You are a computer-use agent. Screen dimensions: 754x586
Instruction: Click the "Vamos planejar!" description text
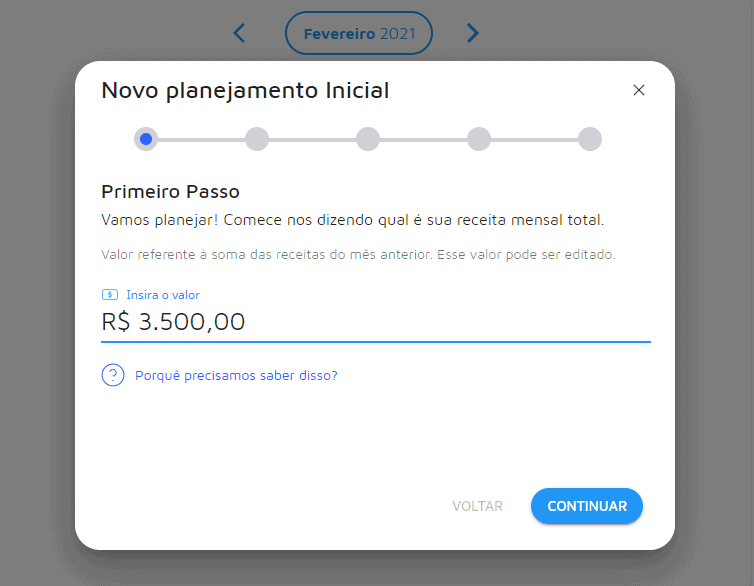[x=353, y=220]
